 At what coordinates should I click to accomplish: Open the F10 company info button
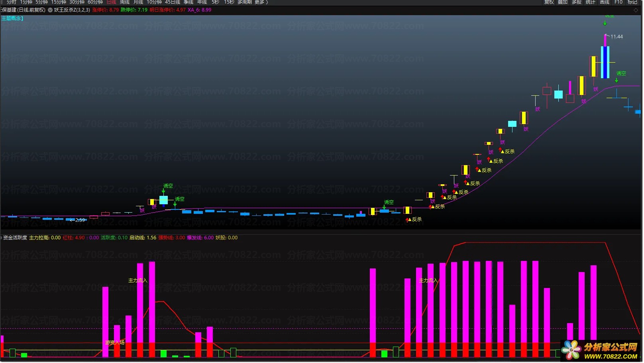click(618, 2)
